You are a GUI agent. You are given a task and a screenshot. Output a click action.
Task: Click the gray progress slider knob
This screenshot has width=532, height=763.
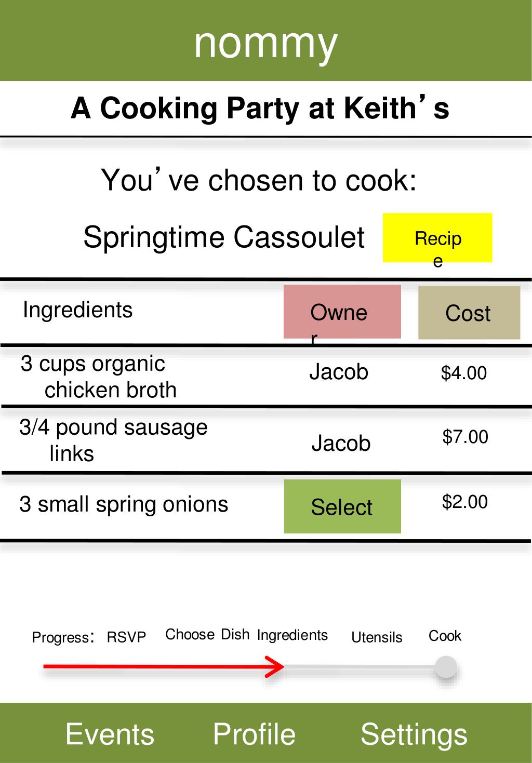446,667
